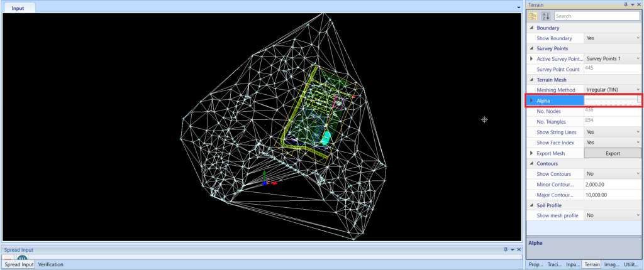This screenshot has height=270, width=644.
Task: Click the Export button
Action: tap(613, 153)
